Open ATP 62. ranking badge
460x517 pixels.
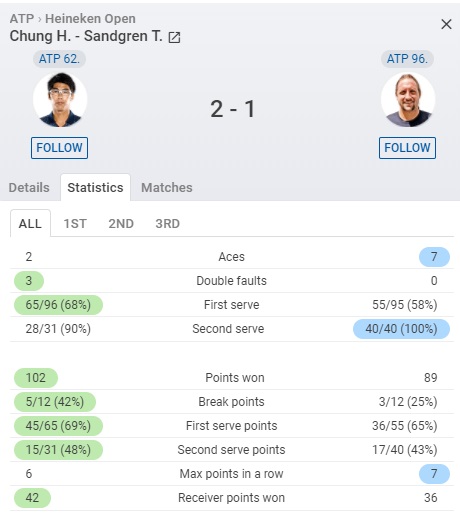pyautogui.click(x=59, y=59)
